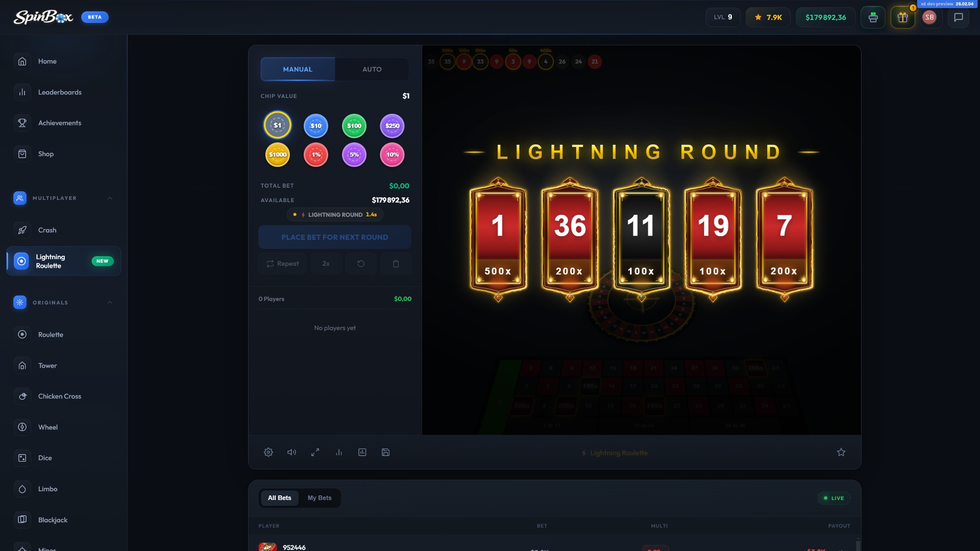The width and height of the screenshot is (980, 551).
Task: Click the wallet balance $179892,36
Action: pyautogui.click(x=825, y=17)
